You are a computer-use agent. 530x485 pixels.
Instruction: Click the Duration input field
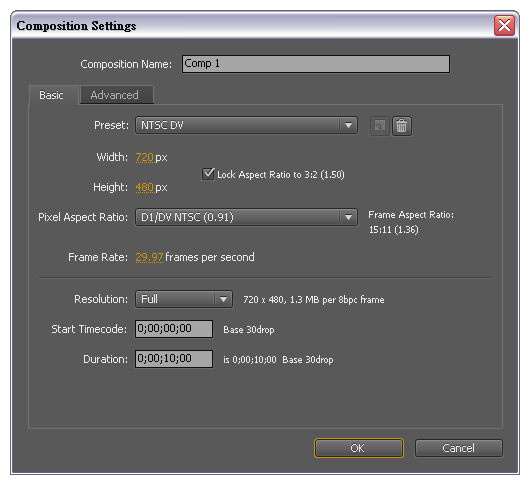(174, 359)
